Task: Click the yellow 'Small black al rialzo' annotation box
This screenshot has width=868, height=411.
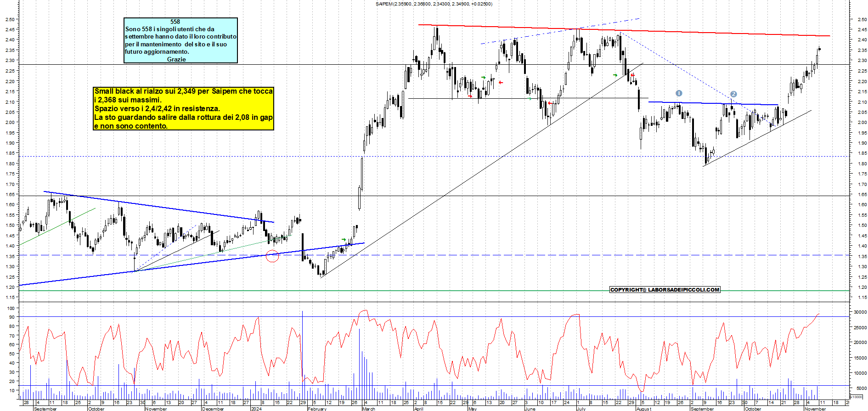Action: (184, 109)
